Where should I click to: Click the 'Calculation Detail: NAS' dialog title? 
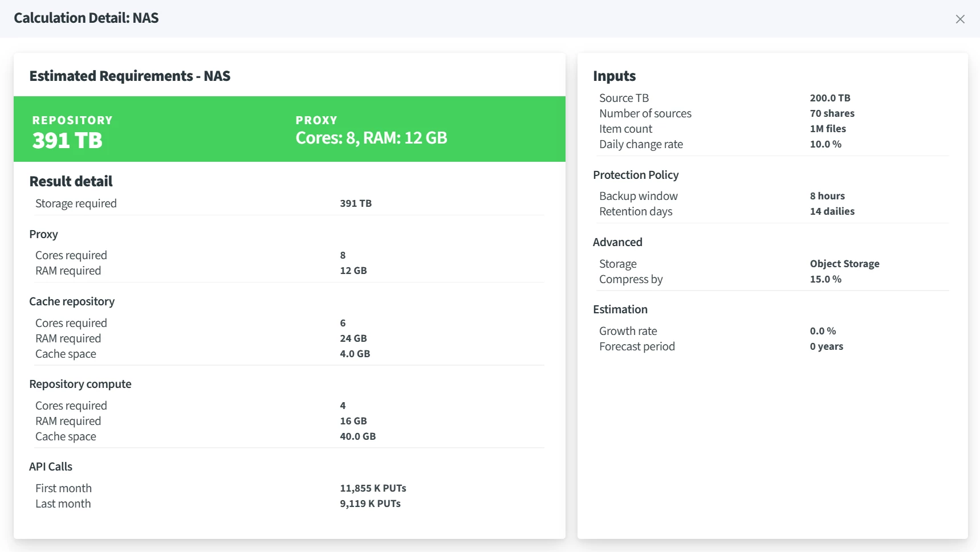click(x=86, y=18)
